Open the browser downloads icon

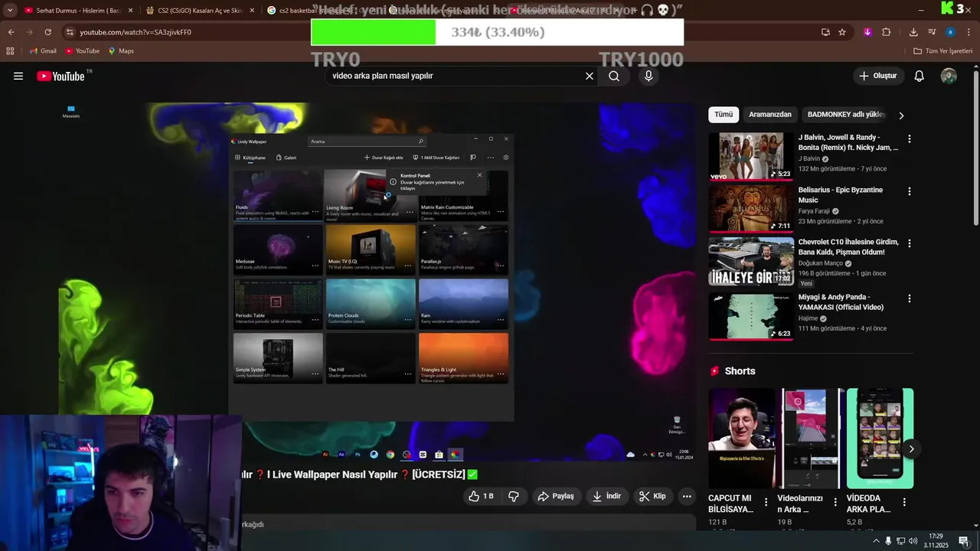pos(913,32)
